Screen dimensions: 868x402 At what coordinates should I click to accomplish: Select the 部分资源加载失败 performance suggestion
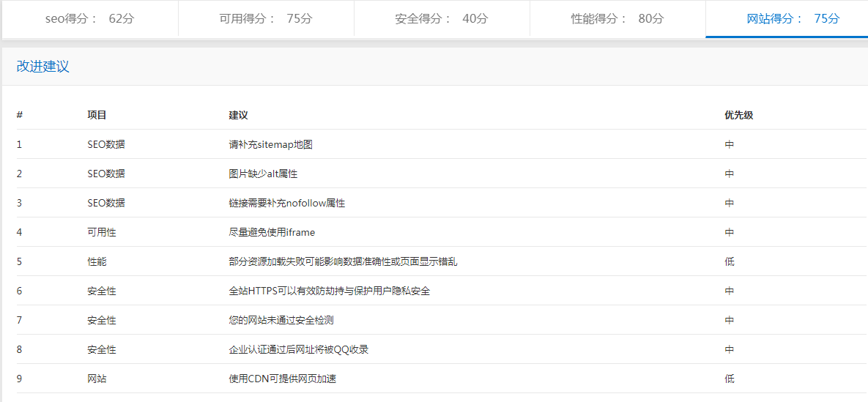343,262
